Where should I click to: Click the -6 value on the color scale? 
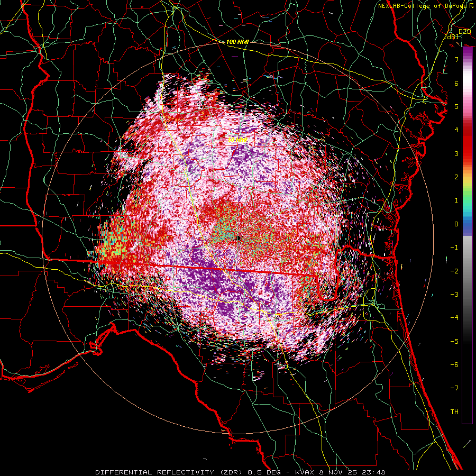pyautogui.click(x=454, y=365)
